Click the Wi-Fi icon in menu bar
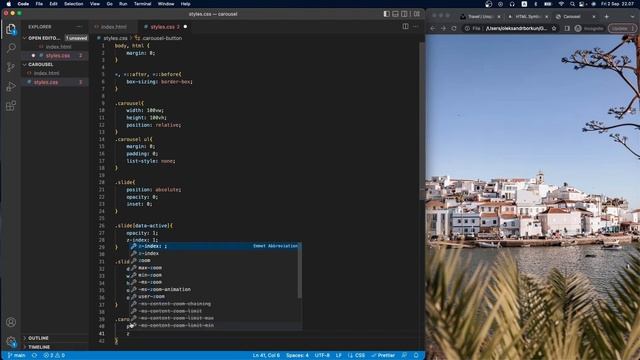The height and width of the screenshot is (360, 640). pos(561,4)
